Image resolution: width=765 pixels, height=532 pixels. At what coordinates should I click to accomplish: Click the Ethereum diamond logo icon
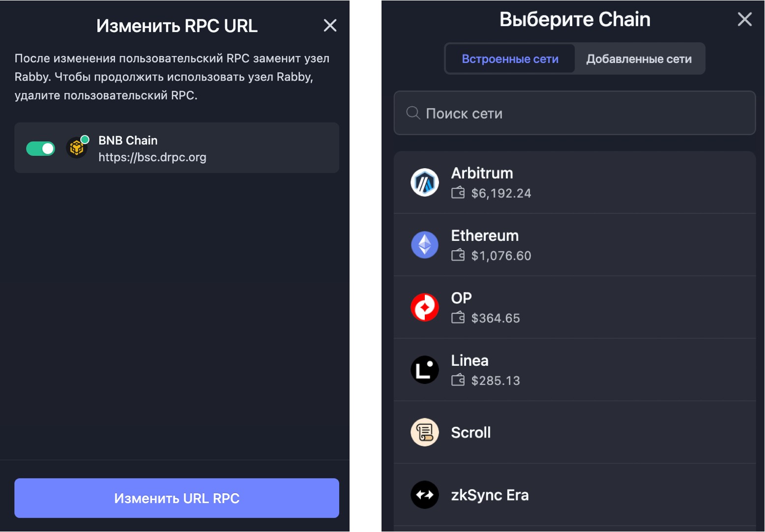pos(425,245)
